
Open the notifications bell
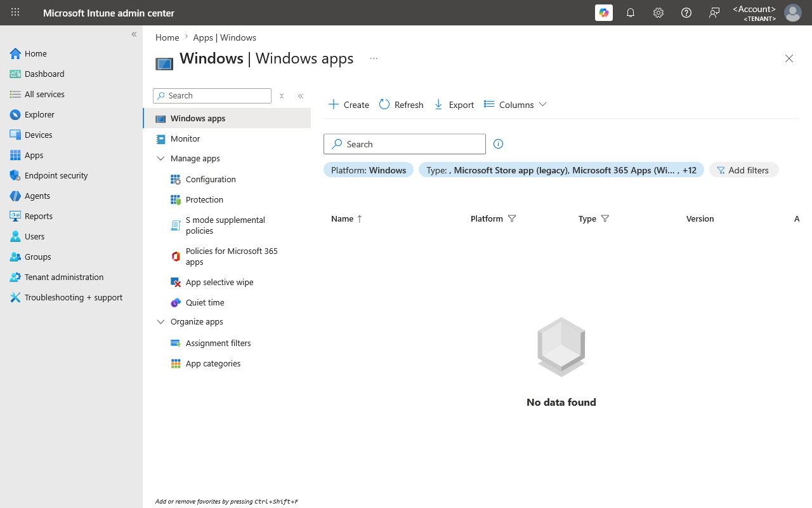click(x=631, y=13)
